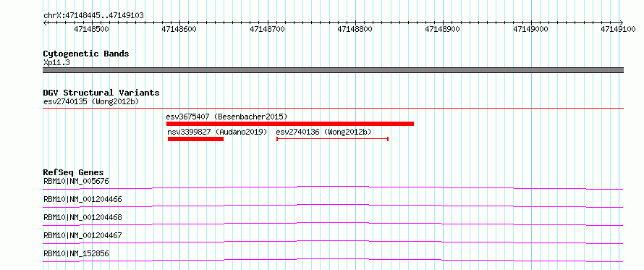The image size is (644, 270).
Task: Select the DGV Structural Variants track heading
Action: 101,93
